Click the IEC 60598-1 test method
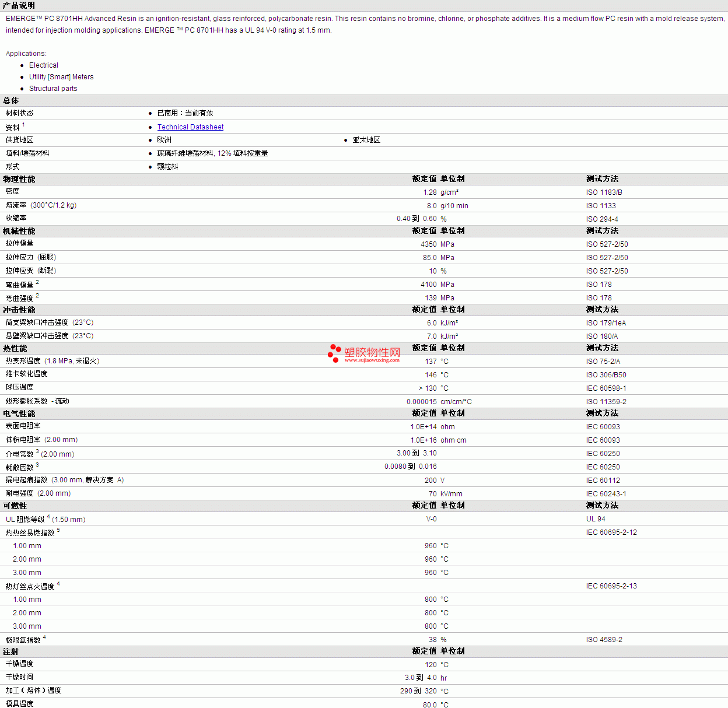This screenshot has width=728, height=708. tap(606, 388)
